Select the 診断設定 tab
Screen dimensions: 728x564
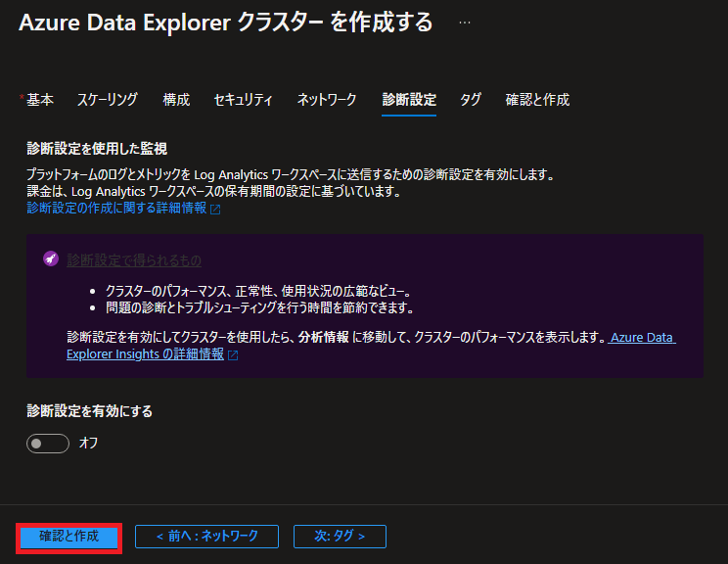tap(409, 100)
